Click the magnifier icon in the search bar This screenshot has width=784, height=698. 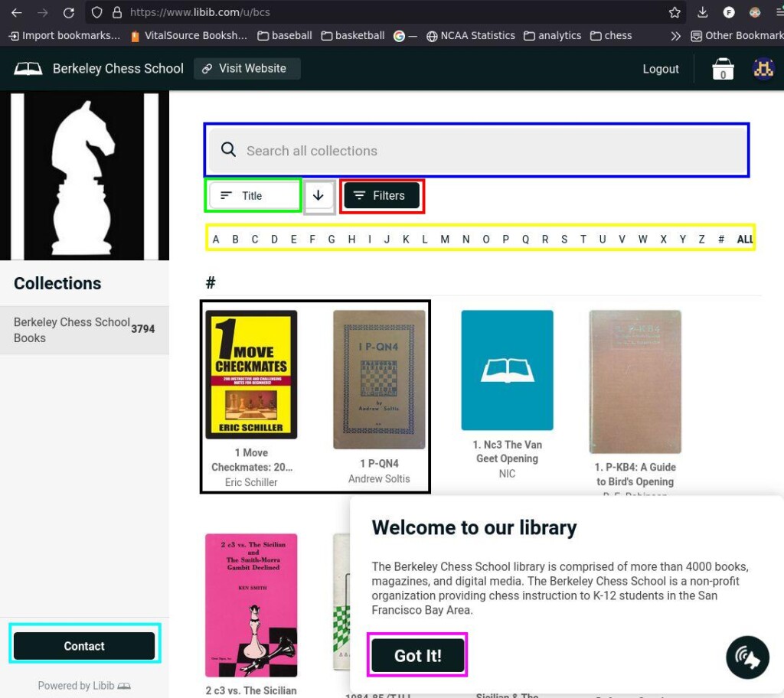[x=228, y=150]
